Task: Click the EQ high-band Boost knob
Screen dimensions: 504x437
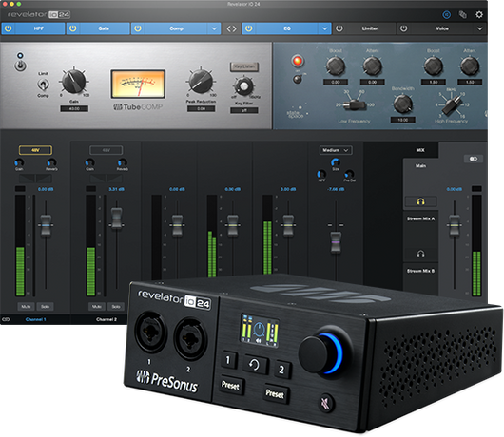Action: (x=434, y=66)
